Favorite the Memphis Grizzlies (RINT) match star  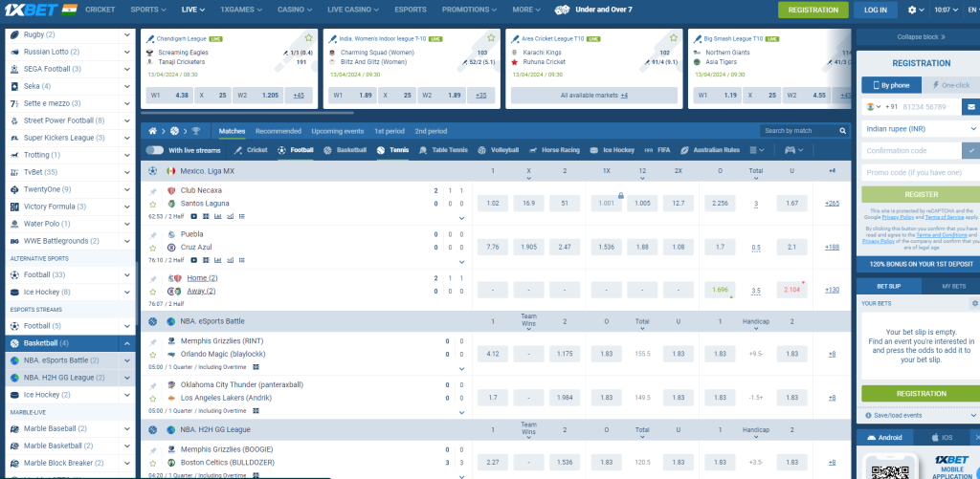click(152, 355)
